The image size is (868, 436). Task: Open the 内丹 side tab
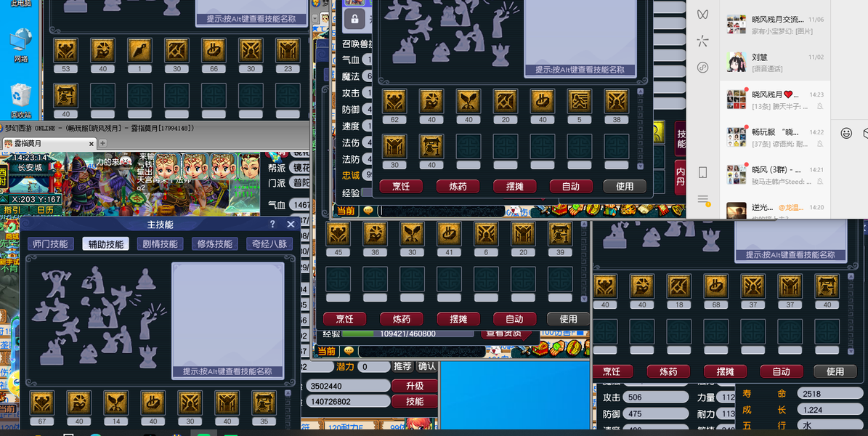click(681, 177)
